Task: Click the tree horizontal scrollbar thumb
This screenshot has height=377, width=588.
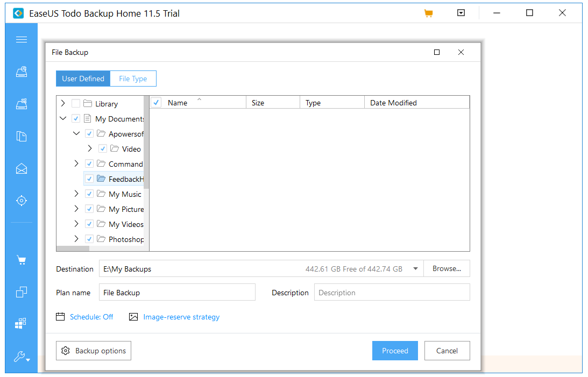Action: pyautogui.click(x=73, y=248)
